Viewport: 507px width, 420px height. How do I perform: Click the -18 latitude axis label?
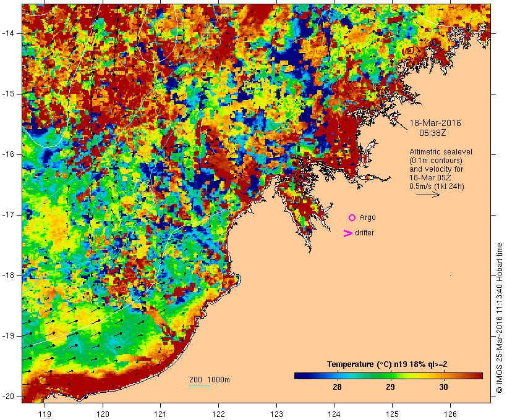tap(8, 275)
